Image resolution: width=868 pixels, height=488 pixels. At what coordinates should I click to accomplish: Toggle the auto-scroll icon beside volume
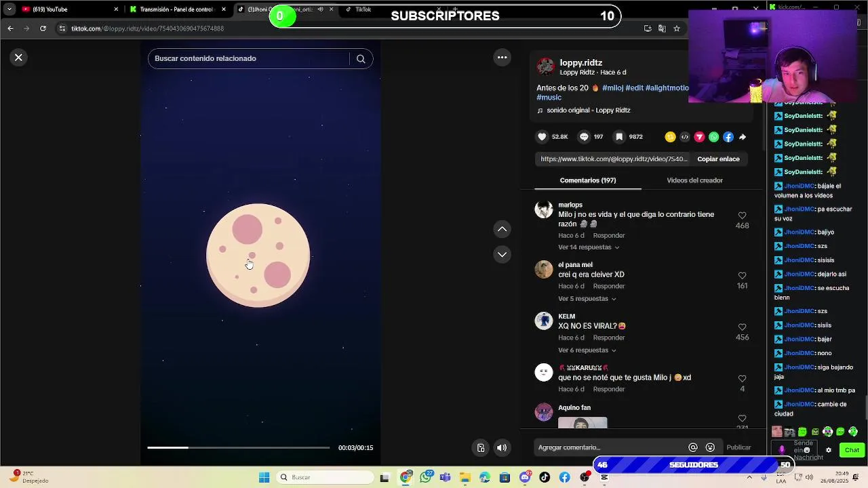[481, 447]
